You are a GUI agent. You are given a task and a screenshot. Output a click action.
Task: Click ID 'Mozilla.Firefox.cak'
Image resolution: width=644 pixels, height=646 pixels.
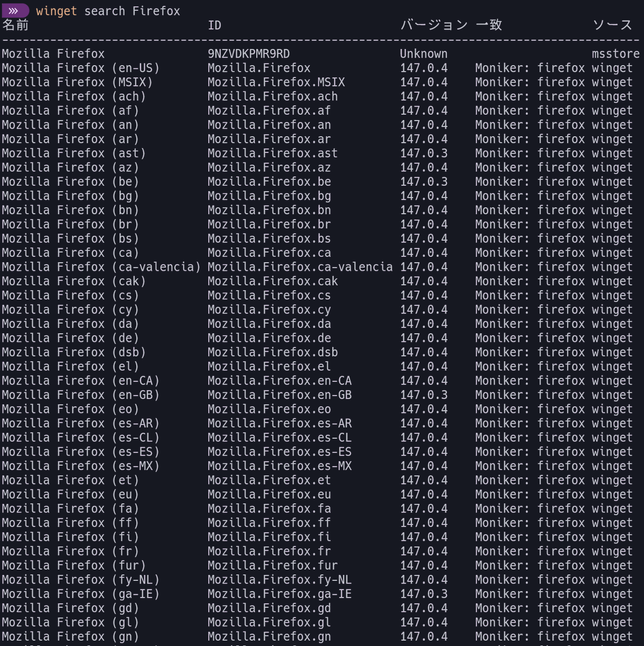click(273, 282)
